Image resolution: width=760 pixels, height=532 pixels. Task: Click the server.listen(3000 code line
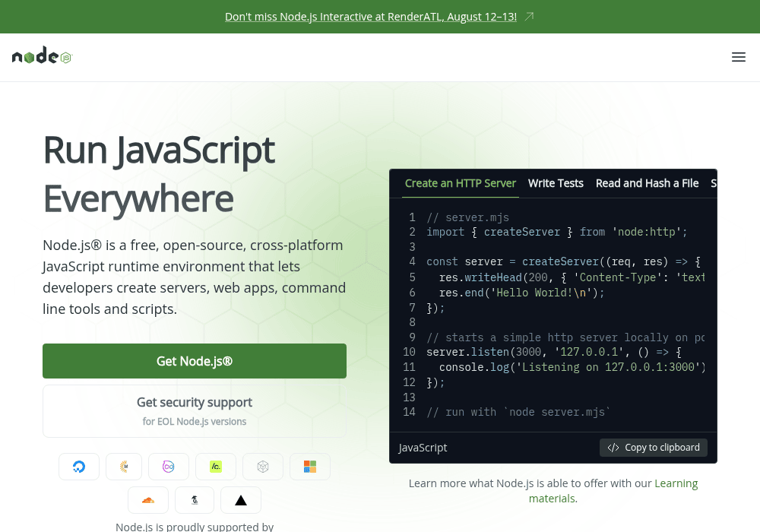click(554, 352)
